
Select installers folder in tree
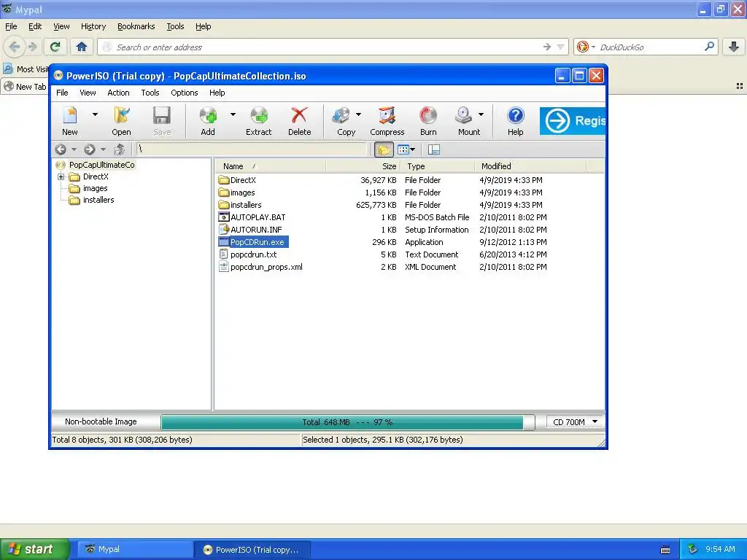[98, 200]
